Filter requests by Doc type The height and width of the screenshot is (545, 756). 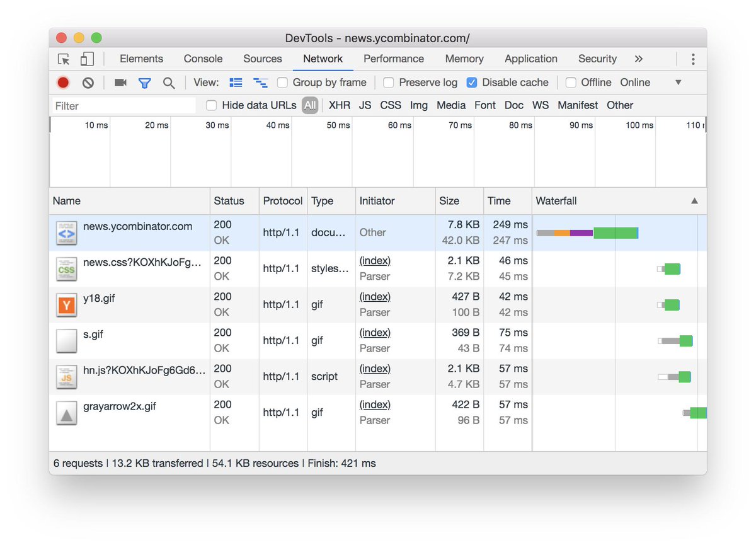[514, 105]
